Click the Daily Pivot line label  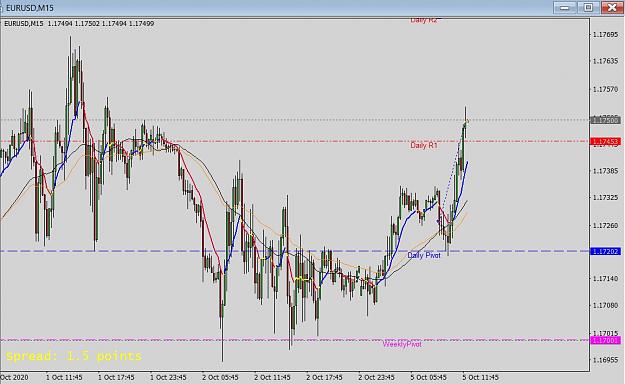(x=424, y=255)
